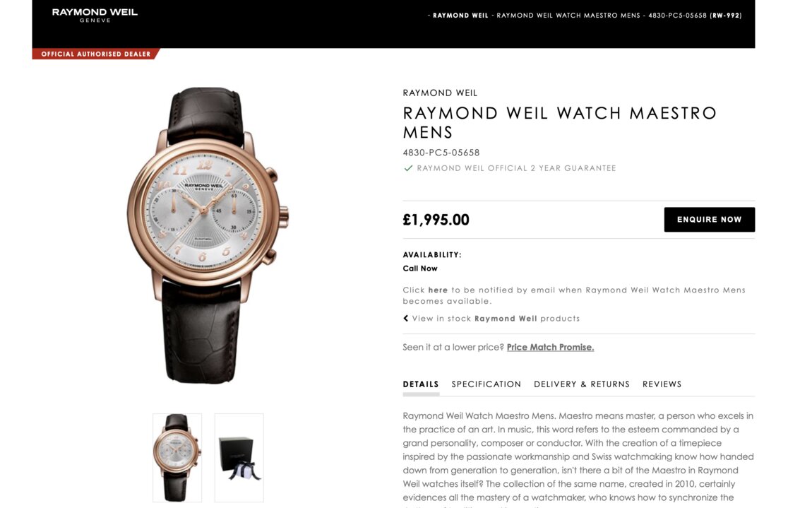Click the back chevron beside View in stock

[406, 318]
